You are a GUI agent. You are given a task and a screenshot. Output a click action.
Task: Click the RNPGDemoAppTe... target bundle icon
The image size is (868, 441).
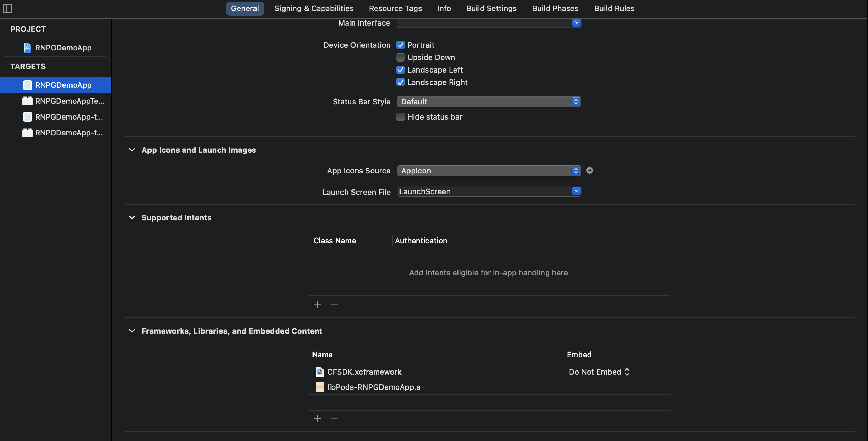click(28, 101)
